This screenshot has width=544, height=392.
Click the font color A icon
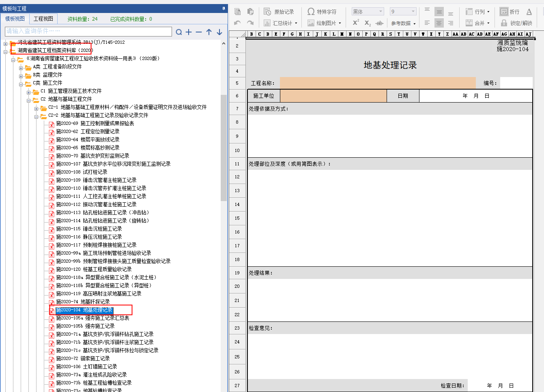coord(529,12)
